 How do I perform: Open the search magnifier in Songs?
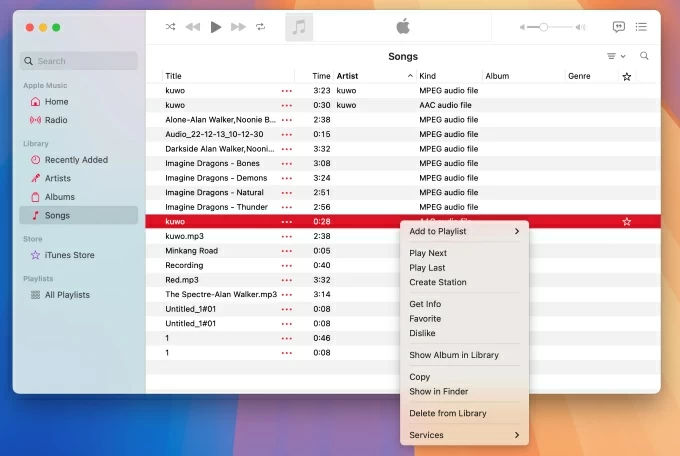click(x=644, y=56)
